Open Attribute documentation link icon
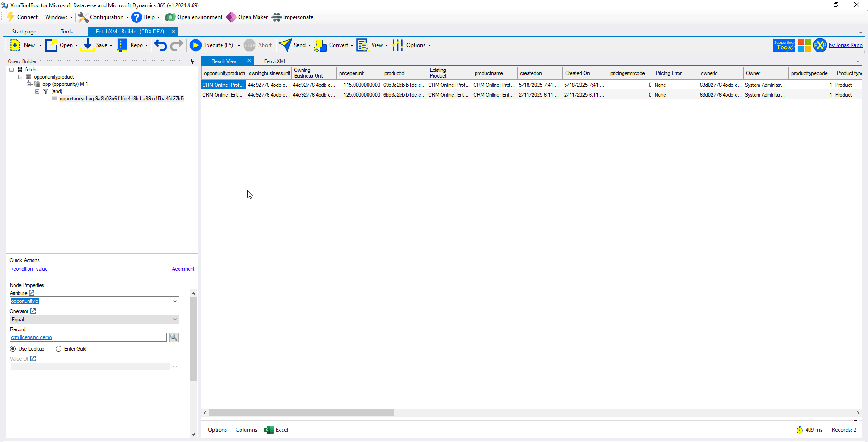Image resolution: width=868 pixels, height=442 pixels. pos(32,293)
